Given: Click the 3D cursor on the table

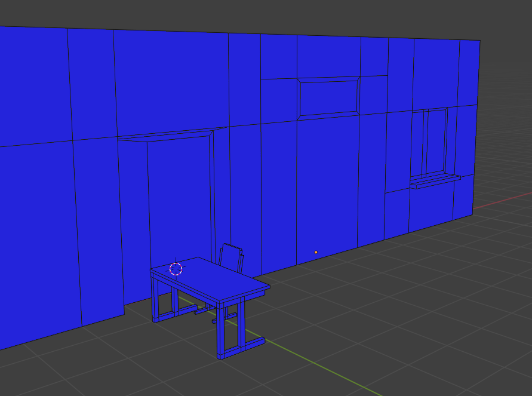Looking at the screenshot, I should [x=176, y=269].
